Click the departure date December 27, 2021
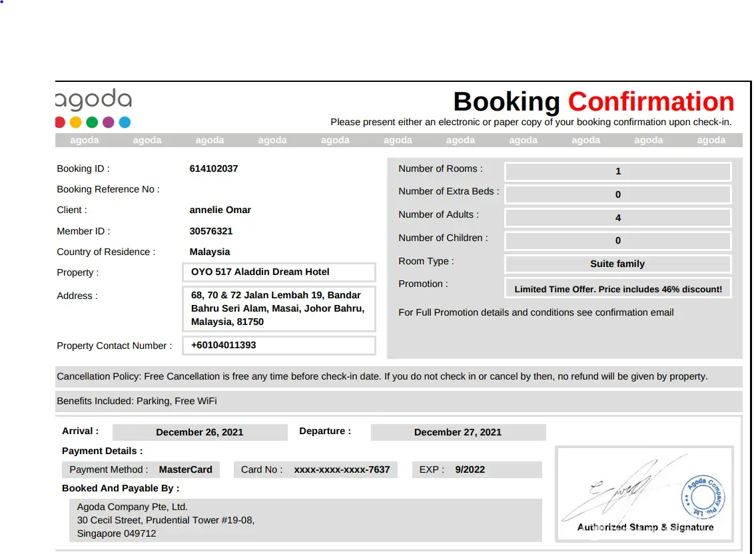Viewport: 756px width, 554px height. [x=458, y=432]
